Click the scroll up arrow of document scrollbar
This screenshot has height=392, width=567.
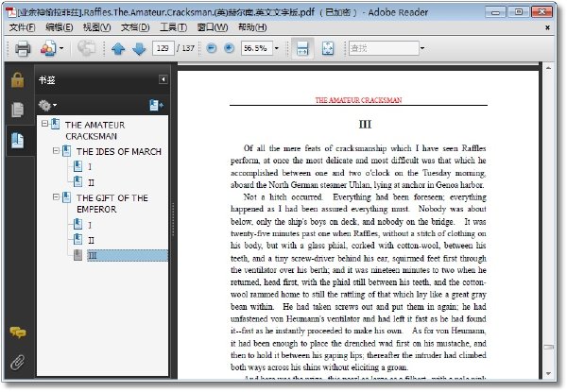point(548,68)
